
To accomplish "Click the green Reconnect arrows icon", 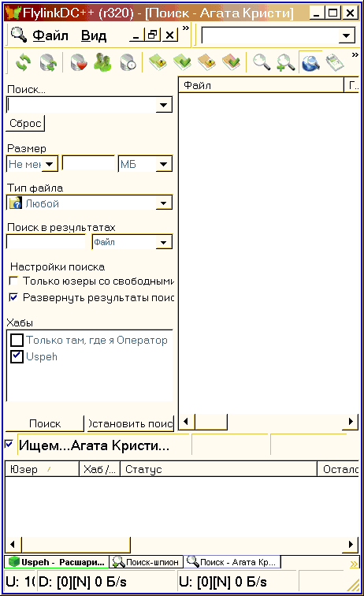I will pos(23,62).
